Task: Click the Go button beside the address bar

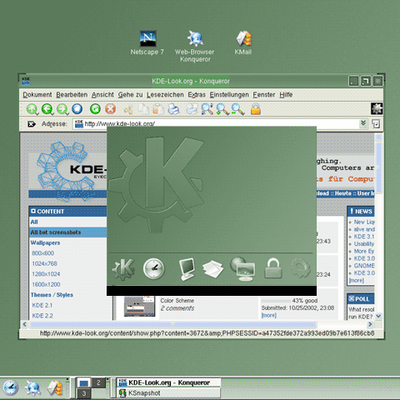Action: tap(376, 124)
